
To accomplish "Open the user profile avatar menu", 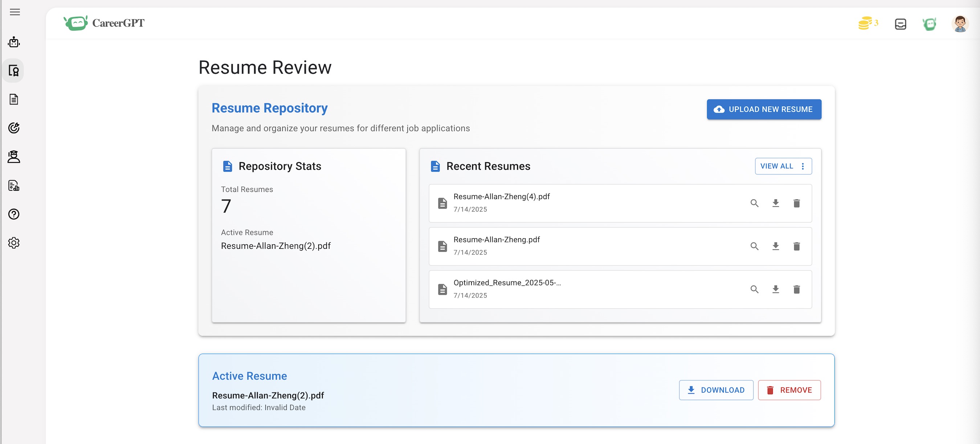I will click(x=960, y=24).
